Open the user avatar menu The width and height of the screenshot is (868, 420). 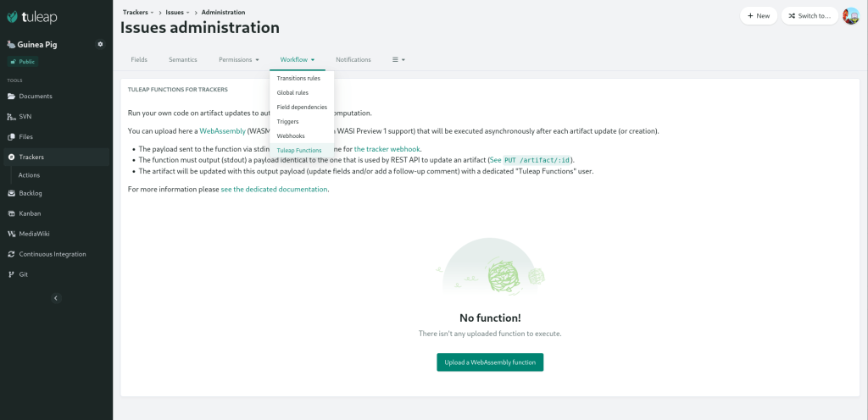point(851,16)
